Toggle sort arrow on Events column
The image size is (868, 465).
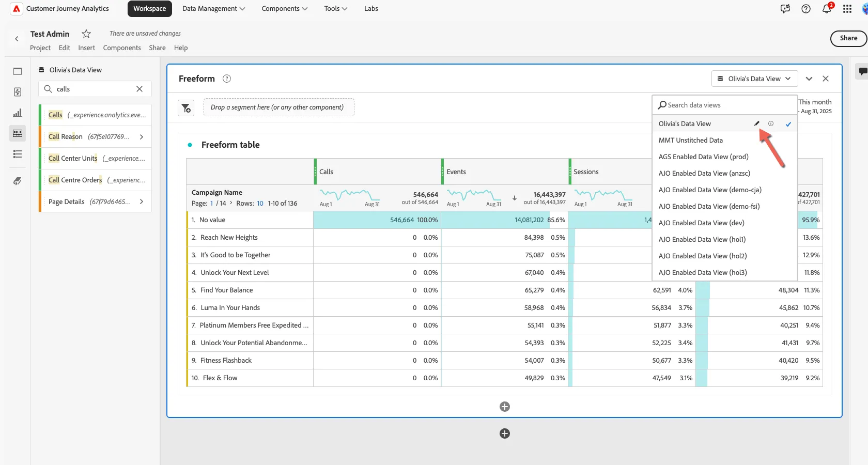pyautogui.click(x=515, y=198)
